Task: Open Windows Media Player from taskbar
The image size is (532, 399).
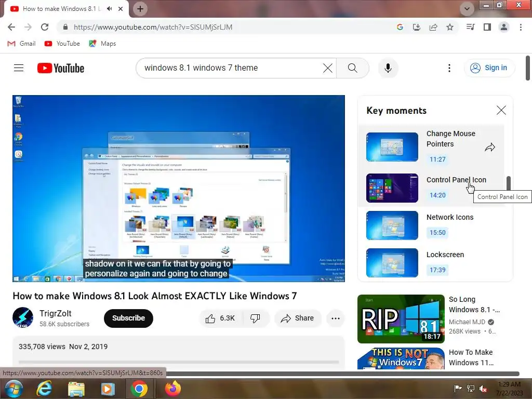Action: point(108,389)
